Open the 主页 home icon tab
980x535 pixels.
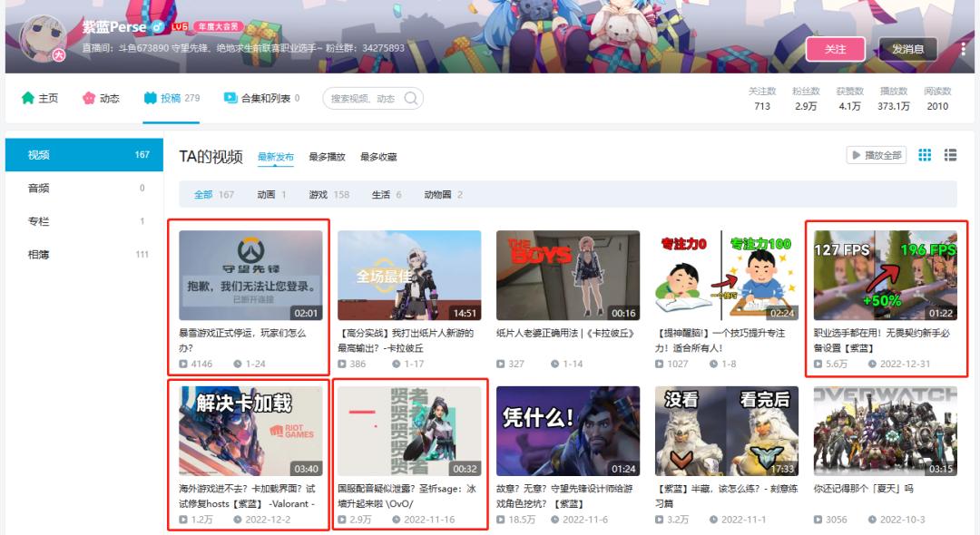(39, 98)
